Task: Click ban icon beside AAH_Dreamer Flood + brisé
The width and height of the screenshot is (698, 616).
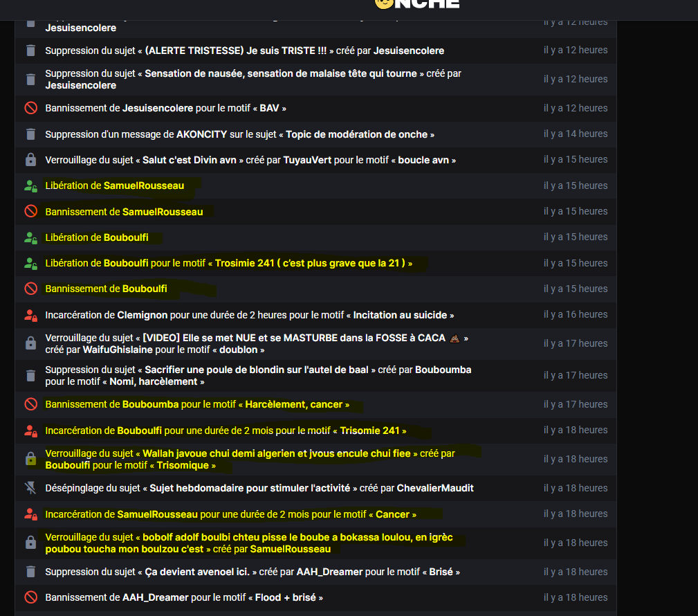Action: click(30, 597)
